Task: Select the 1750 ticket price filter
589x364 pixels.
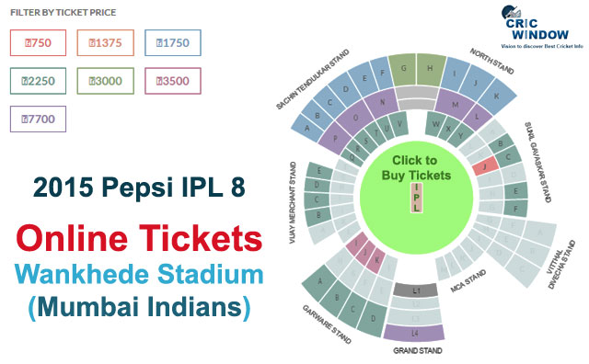Action: click(173, 43)
